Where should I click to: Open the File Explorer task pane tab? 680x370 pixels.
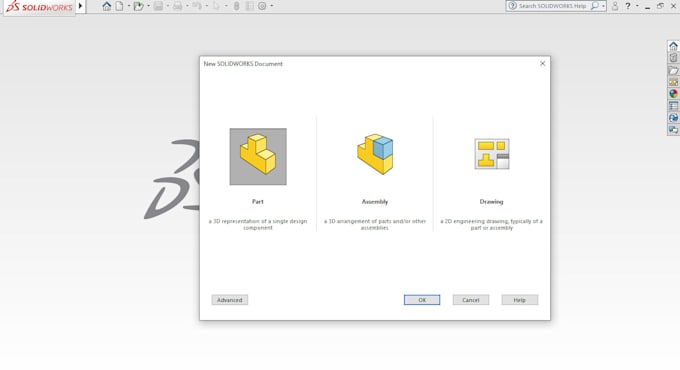[673, 70]
